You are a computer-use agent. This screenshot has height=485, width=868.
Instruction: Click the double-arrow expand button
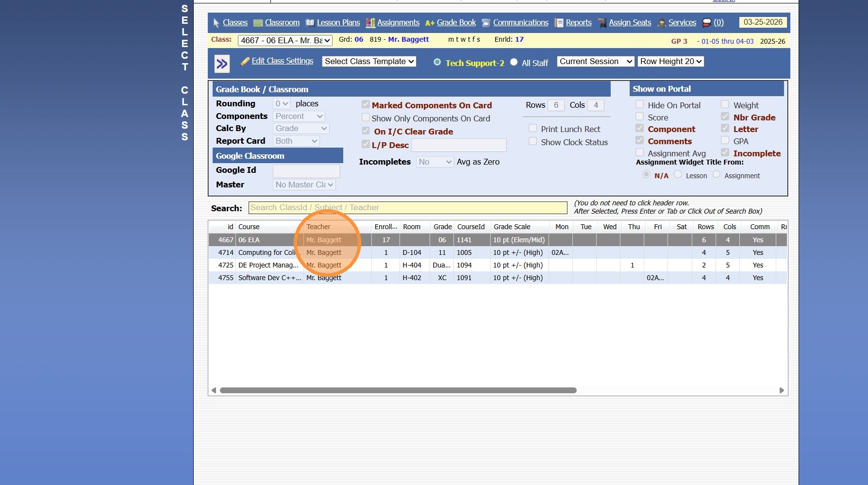222,64
